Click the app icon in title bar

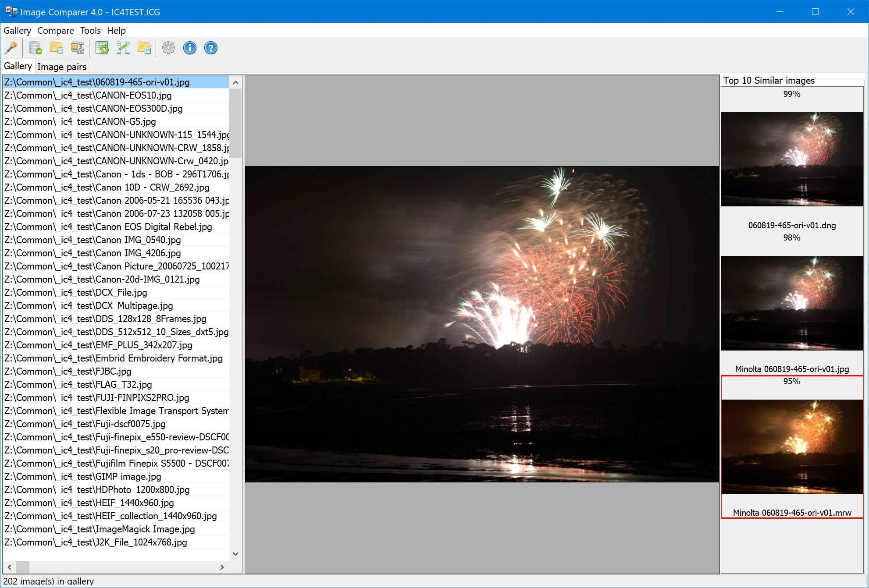(11, 11)
